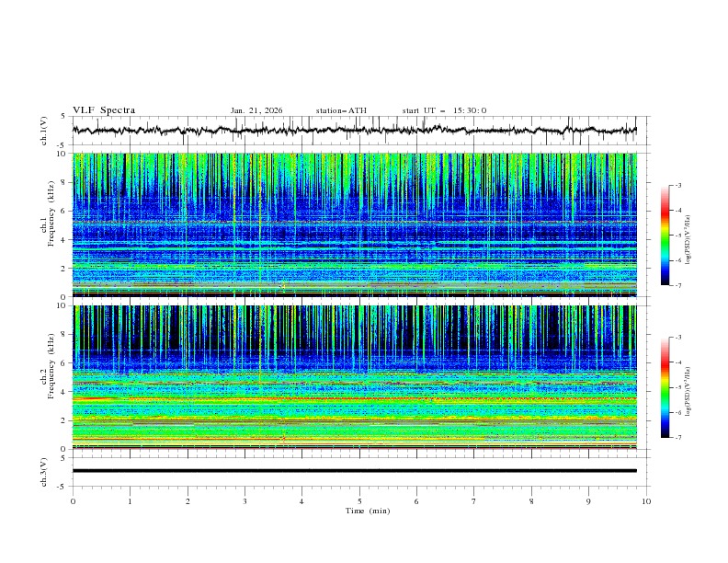Click the "station=ATH" label
The width and height of the screenshot is (728, 563).
(x=341, y=110)
